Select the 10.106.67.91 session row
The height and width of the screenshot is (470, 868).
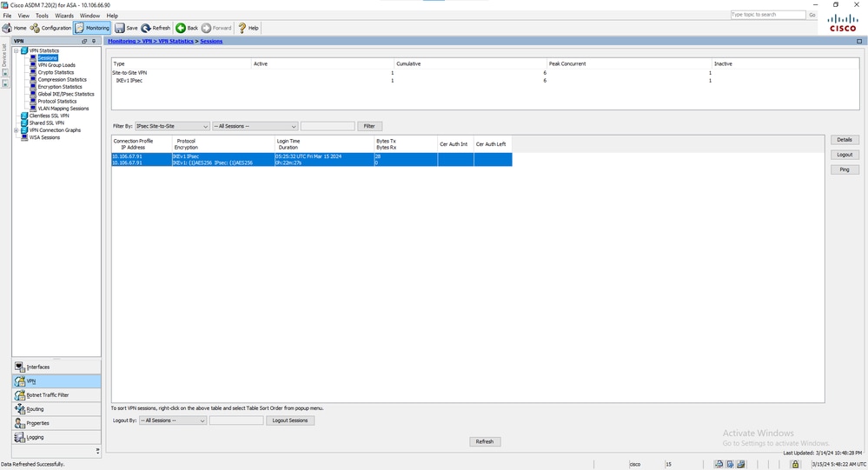click(312, 160)
